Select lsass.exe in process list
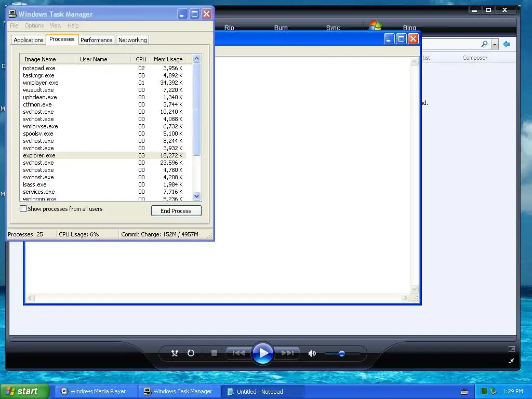 (x=103, y=184)
